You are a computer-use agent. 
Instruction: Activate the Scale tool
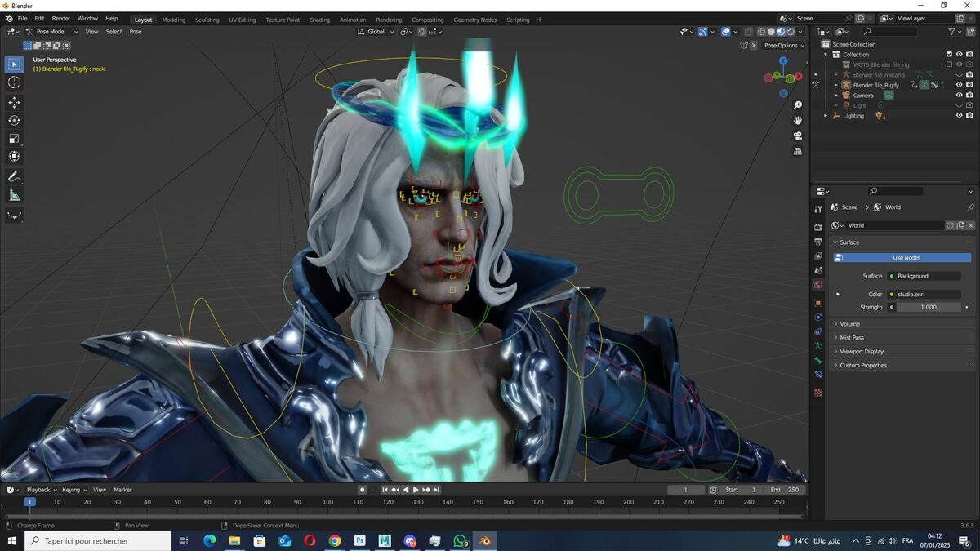[x=14, y=138]
